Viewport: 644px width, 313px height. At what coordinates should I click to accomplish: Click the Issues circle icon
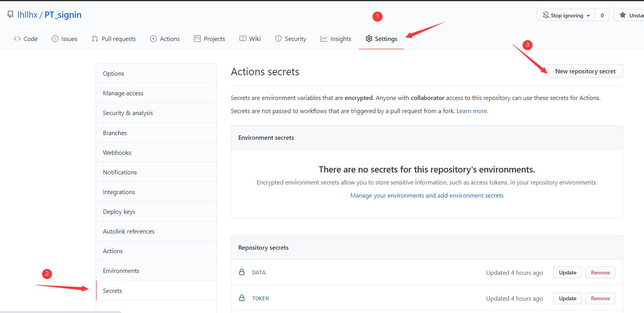point(55,39)
